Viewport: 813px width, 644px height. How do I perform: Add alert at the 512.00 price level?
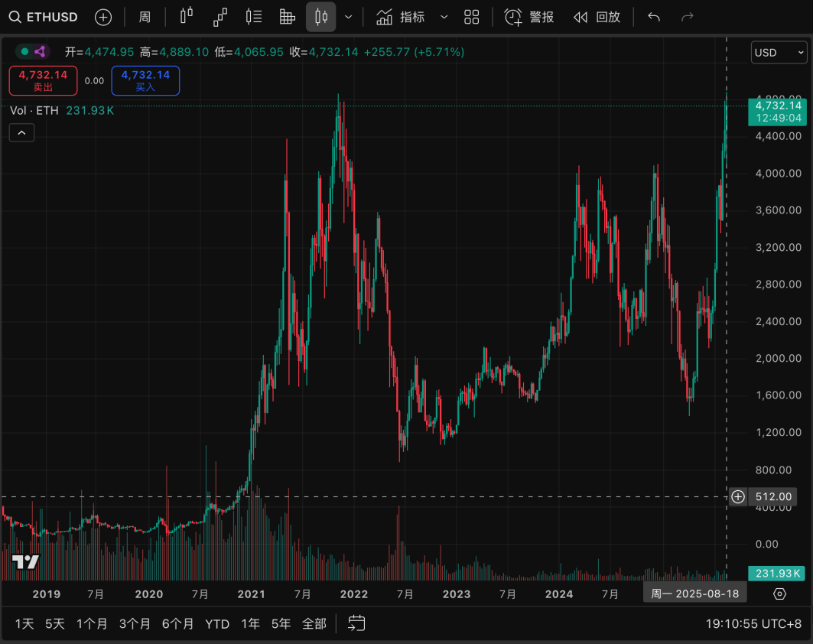(737, 497)
